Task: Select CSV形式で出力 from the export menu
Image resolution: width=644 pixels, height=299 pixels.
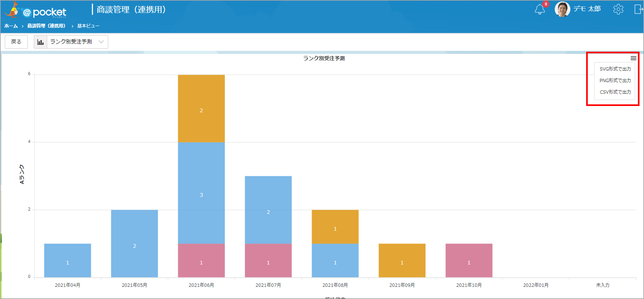Action: point(615,92)
